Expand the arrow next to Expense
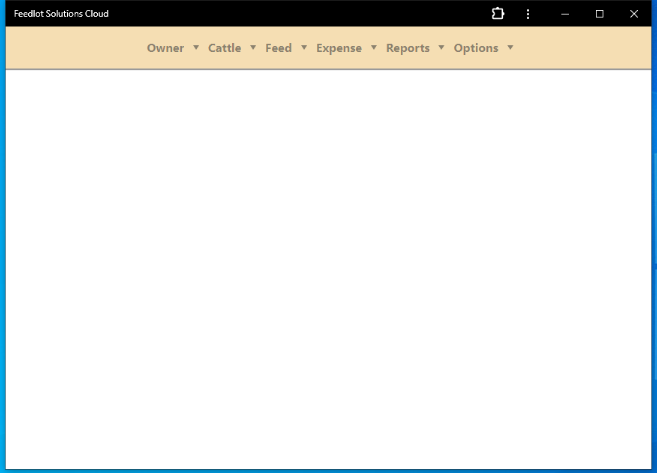The height and width of the screenshot is (473, 657). click(x=374, y=47)
